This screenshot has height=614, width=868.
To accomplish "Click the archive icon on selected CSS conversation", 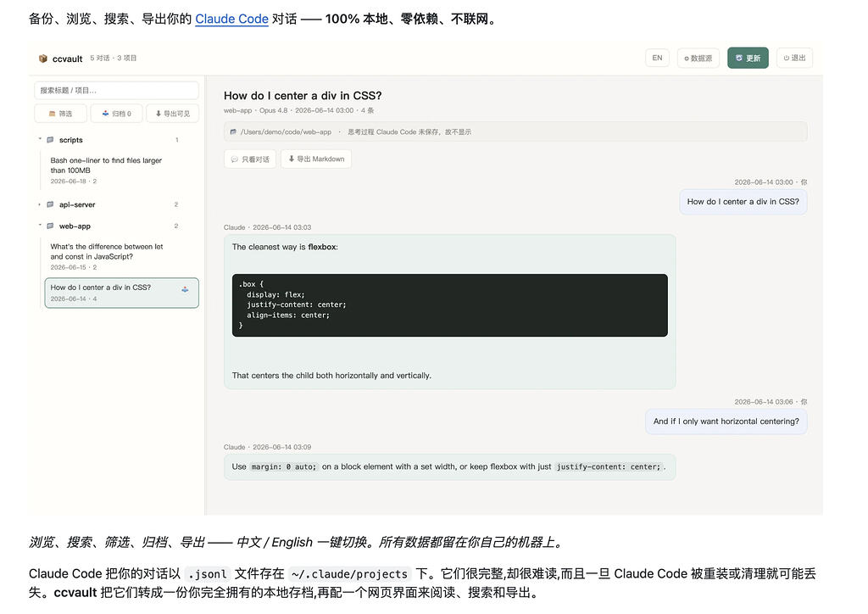I will point(185,289).
